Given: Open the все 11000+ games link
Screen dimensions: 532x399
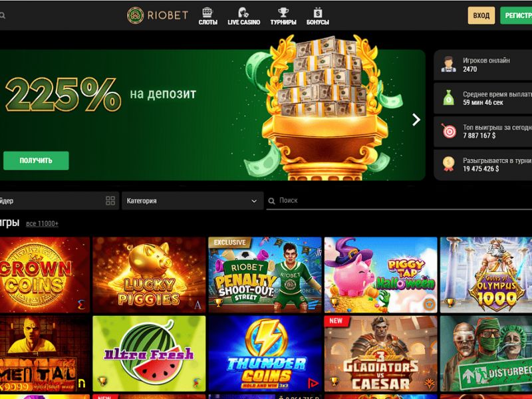Looking at the screenshot, I should [42, 223].
